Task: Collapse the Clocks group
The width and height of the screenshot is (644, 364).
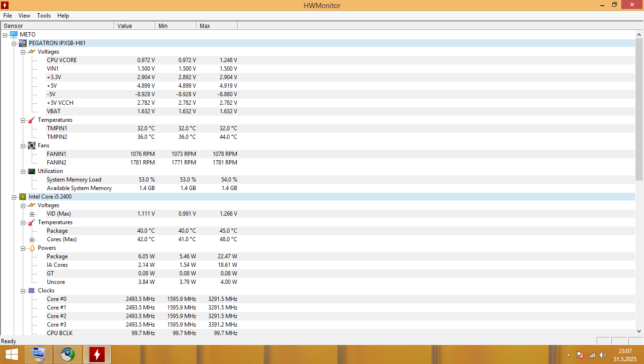Action: (23, 291)
